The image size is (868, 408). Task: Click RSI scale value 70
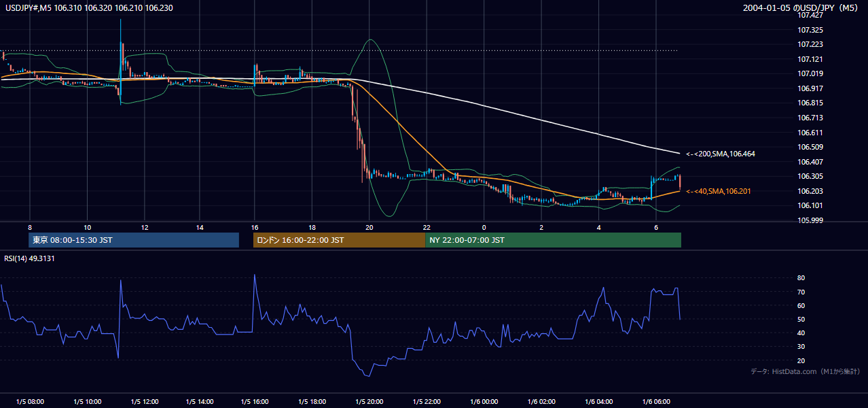801,292
